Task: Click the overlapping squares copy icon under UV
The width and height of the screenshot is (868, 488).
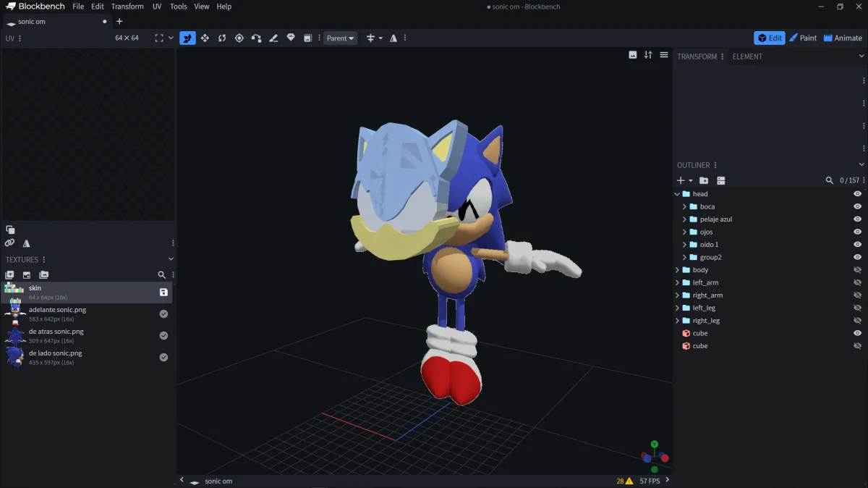Action: (x=10, y=230)
